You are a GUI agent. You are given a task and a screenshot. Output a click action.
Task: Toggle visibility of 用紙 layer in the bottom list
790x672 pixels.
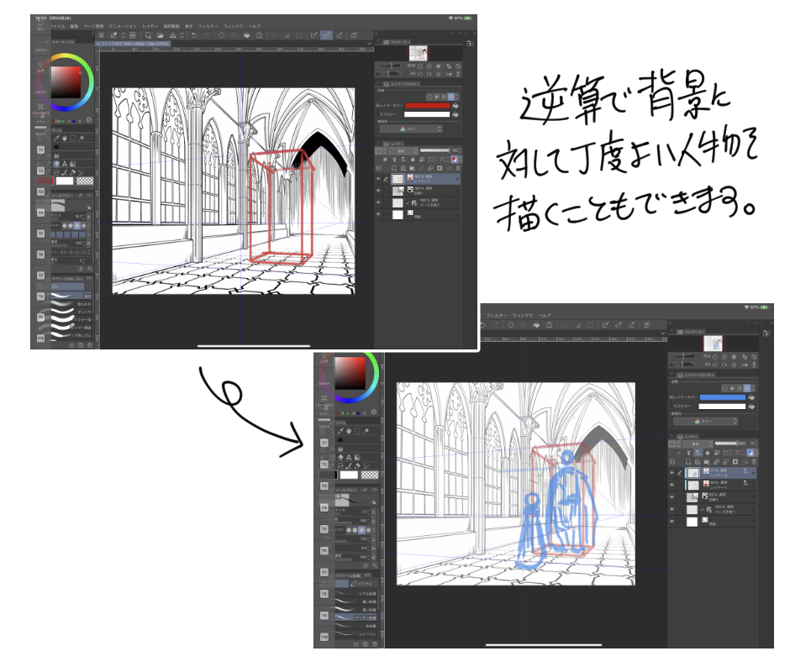[672, 522]
